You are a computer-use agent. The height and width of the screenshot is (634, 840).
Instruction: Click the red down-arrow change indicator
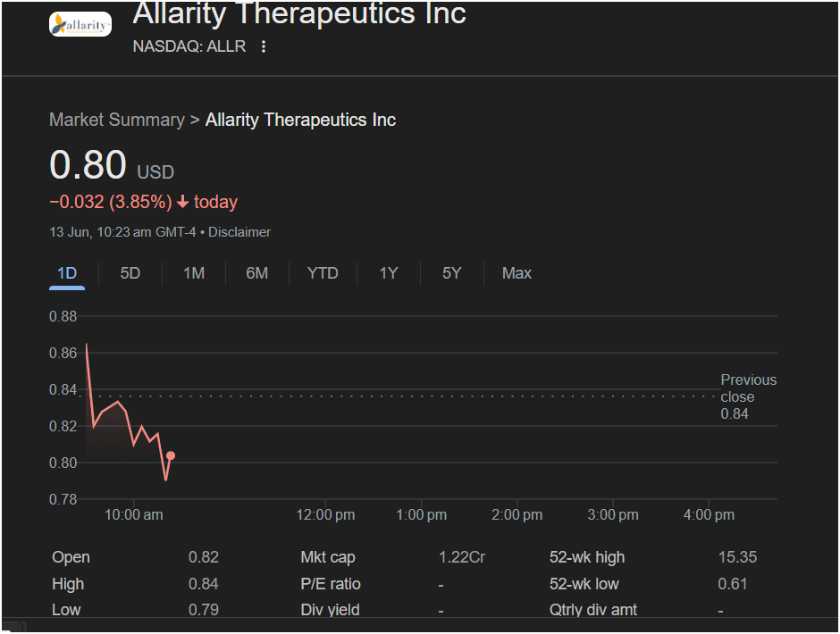[x=182, y=202]
